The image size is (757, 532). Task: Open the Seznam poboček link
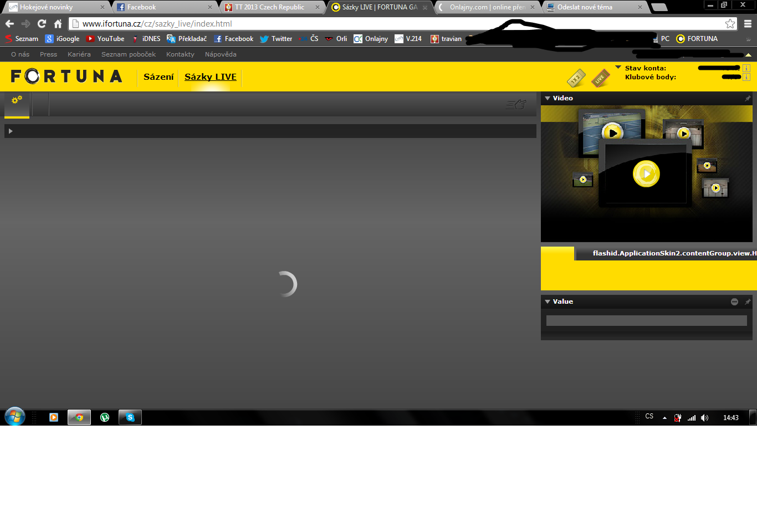[x=129, y=54]
